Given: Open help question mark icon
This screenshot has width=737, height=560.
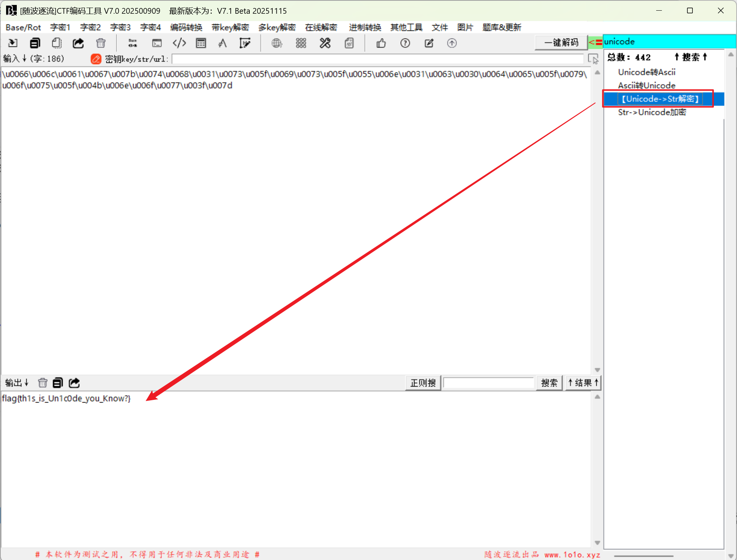Looking at the screenshot, I should tap(405, 43).
